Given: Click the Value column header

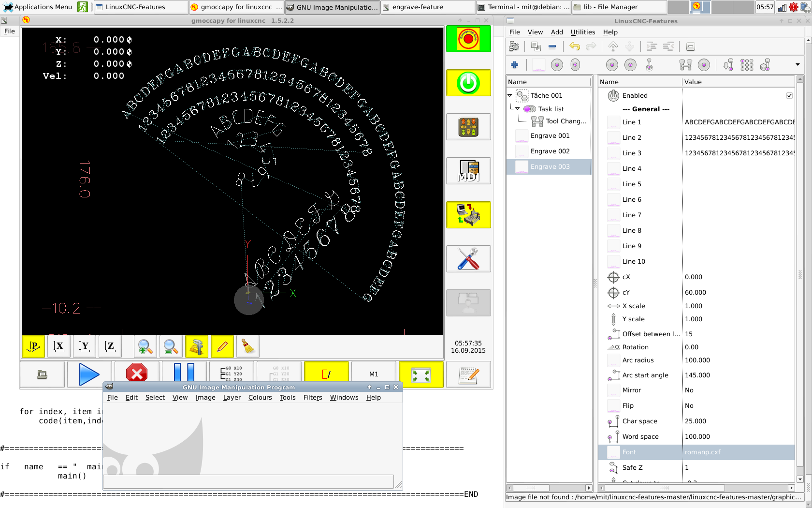Looking at the screenshot, I should click(739, 82).
